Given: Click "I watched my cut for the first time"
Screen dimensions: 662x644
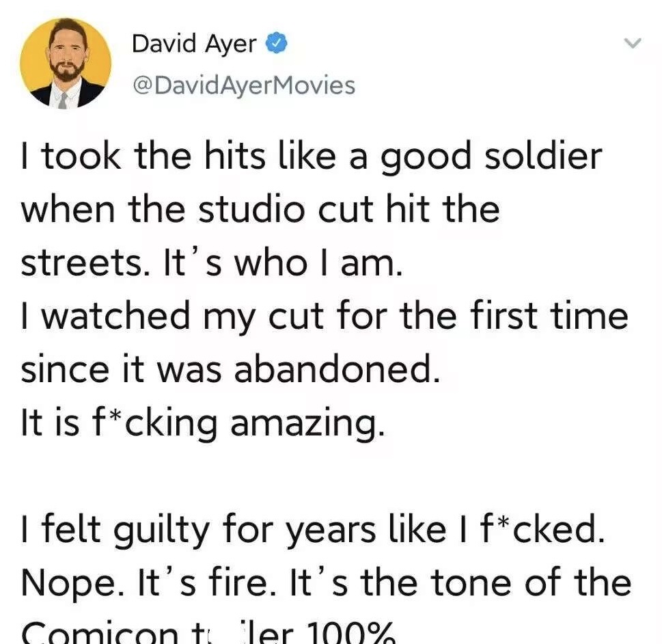Looking at the screenshot, I should 325,317.
